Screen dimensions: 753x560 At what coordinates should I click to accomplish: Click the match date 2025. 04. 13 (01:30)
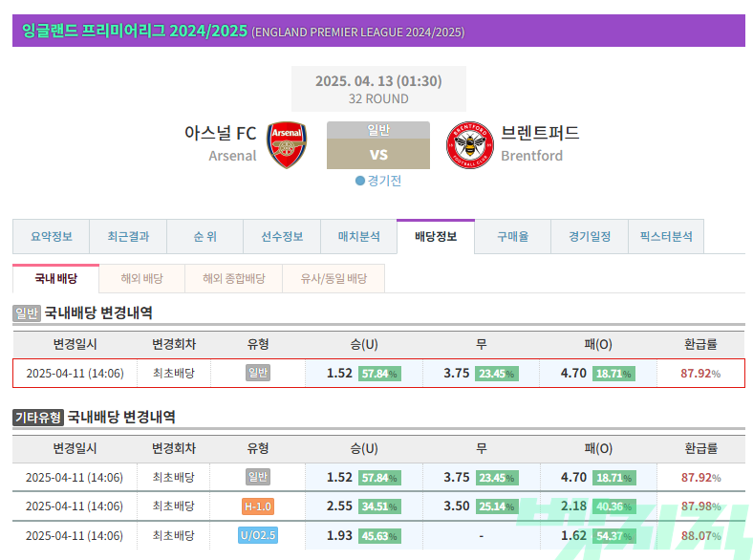(378, 80)
